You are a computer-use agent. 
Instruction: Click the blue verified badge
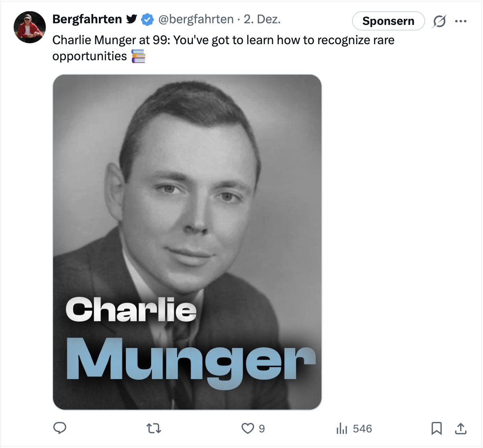pos(147,19)
